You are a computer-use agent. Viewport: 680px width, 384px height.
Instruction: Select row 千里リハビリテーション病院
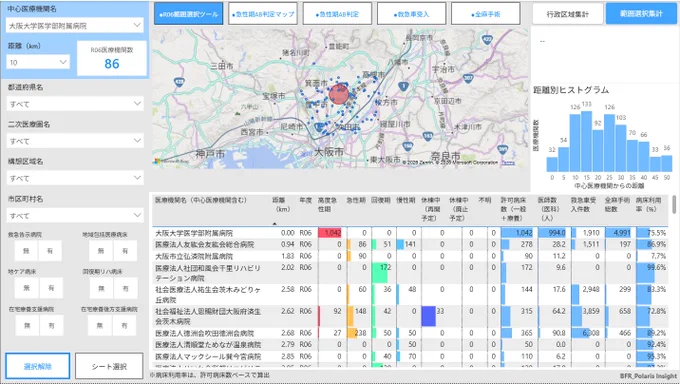click(410, 273)
